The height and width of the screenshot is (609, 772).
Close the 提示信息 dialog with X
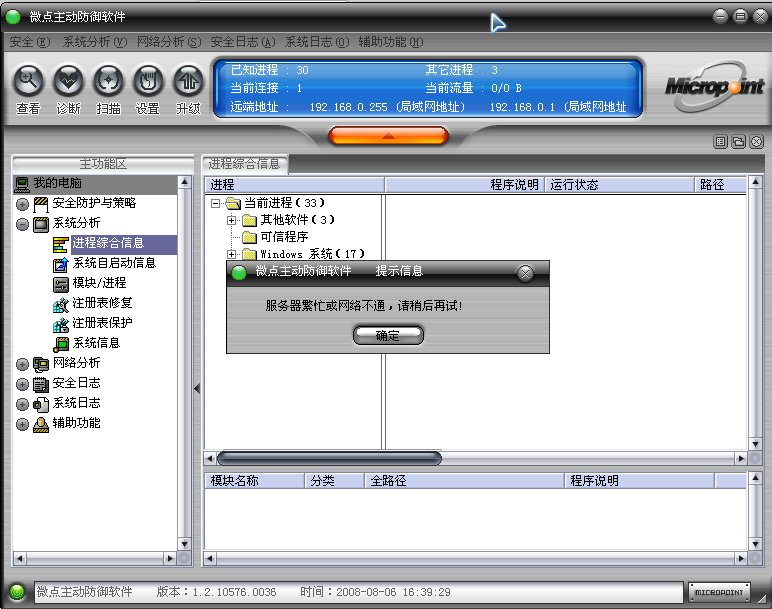point(525,273)
